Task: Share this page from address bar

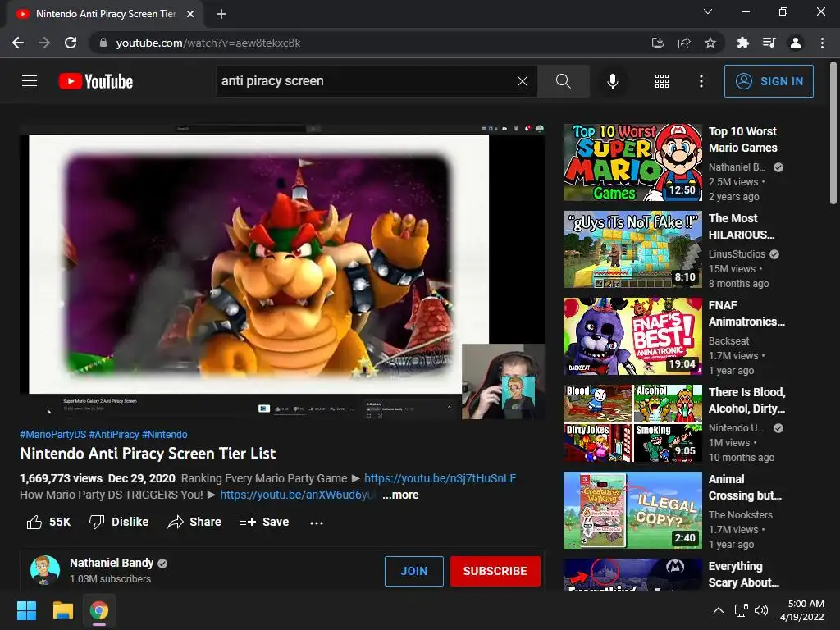Action: pos(684,43)
